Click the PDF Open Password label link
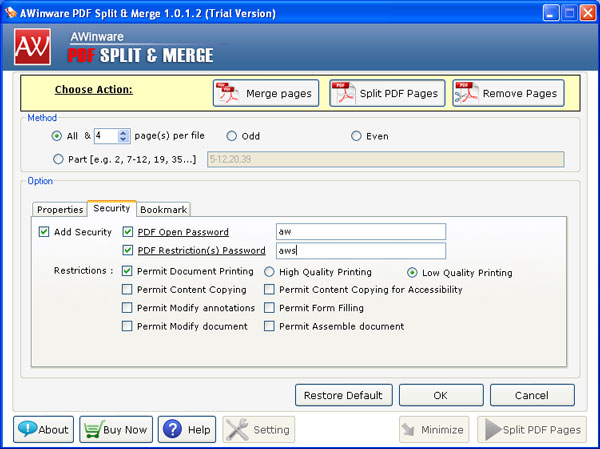The height and width of the screenshot is (449, 600). [183, 232]
